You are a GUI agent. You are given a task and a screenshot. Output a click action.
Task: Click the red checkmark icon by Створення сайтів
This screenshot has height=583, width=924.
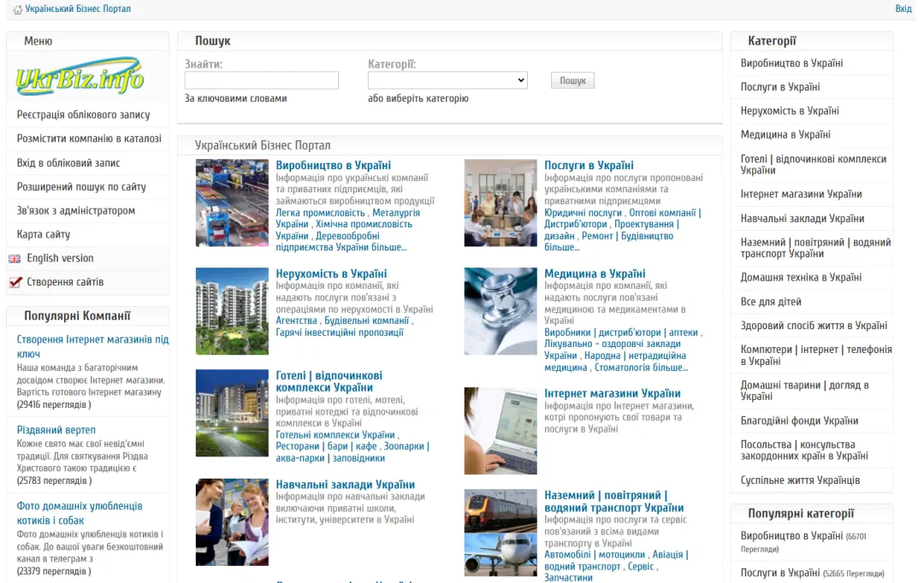point(16,282)
